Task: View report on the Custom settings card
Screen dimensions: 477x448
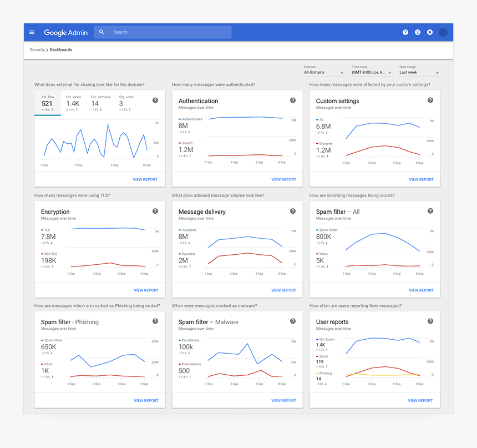Action: click(421, 179)
